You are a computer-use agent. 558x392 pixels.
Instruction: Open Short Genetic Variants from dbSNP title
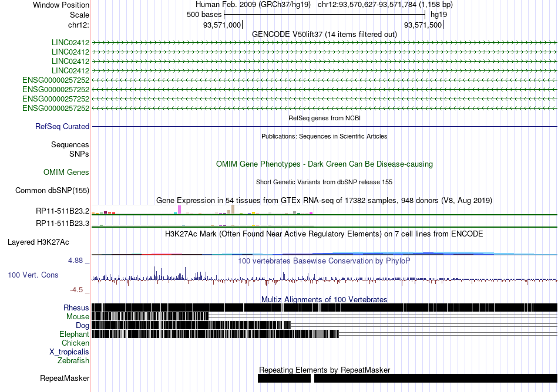click(x=324, y=182)
